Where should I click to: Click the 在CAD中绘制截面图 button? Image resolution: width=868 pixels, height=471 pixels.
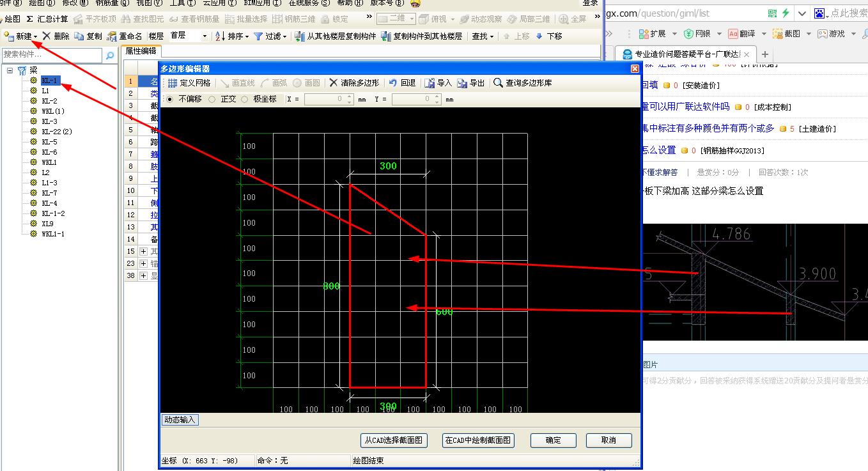(x=478, y=440)
